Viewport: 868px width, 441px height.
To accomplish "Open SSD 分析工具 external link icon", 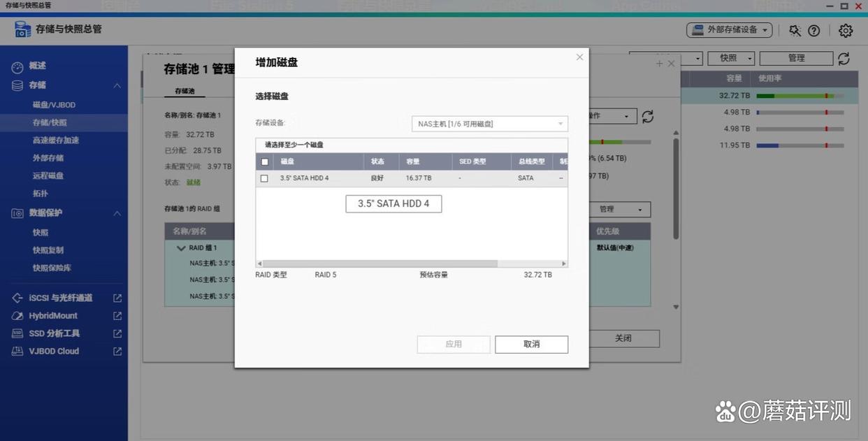I will click(x=117, y=334).
